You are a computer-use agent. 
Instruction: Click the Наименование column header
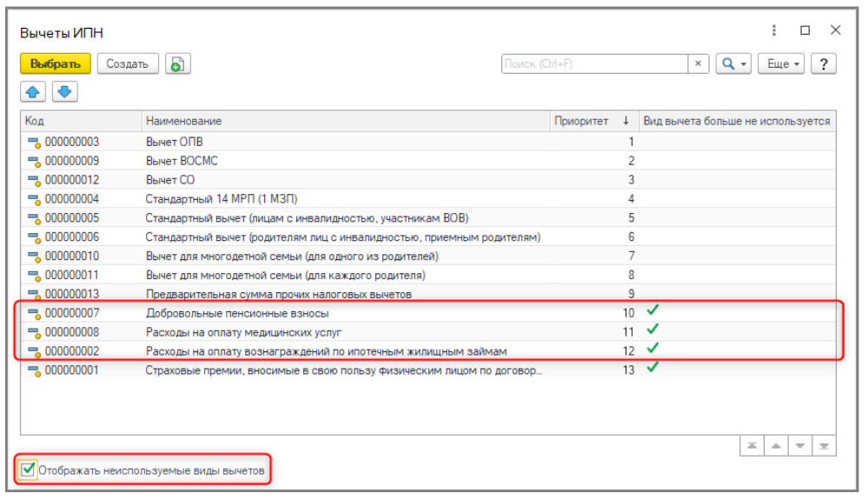[x=183, y=121]
